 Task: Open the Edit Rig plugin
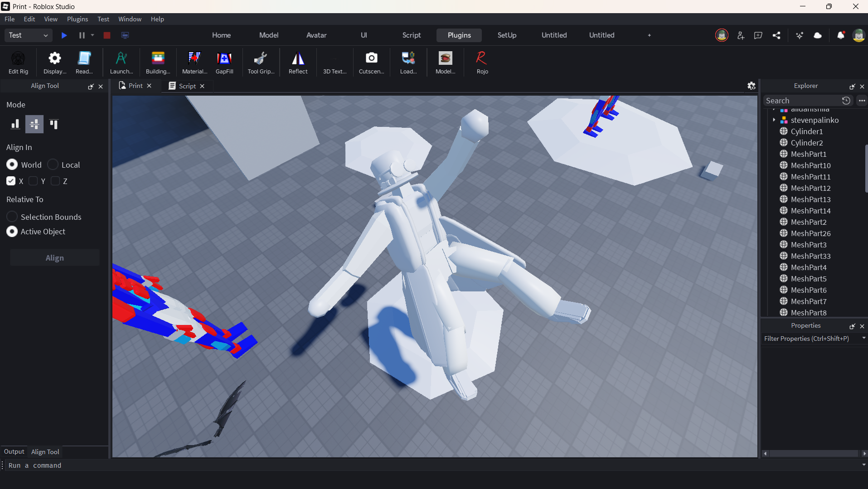pos(18,62)
